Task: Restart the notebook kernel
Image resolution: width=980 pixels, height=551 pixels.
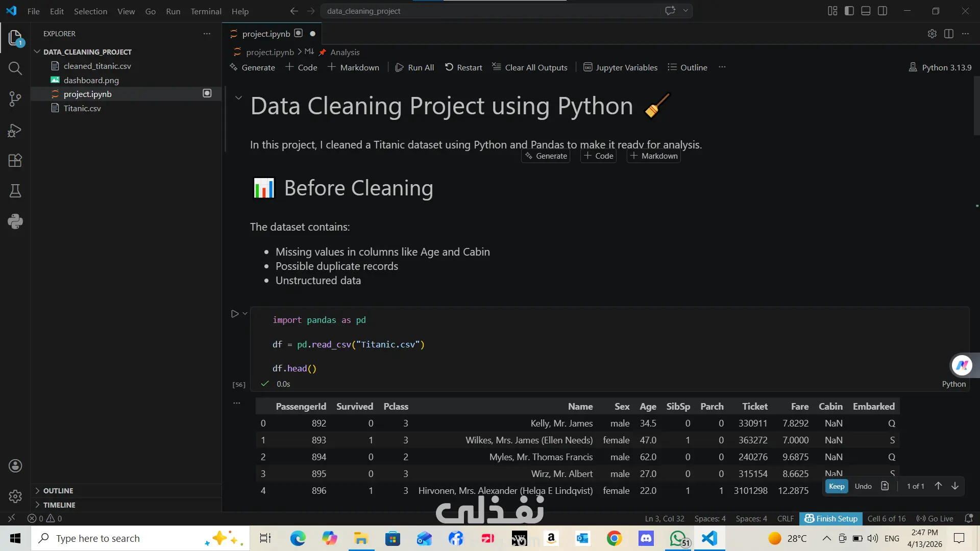Action: [463, 67]
